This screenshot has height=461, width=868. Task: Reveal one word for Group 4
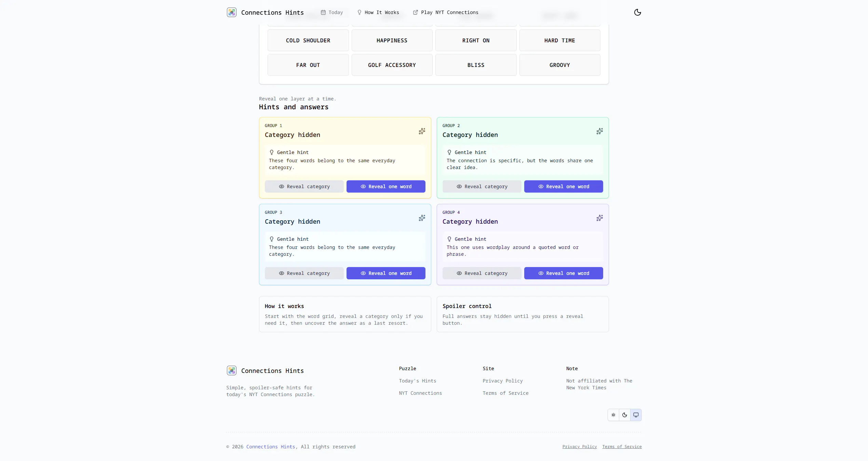564,273
